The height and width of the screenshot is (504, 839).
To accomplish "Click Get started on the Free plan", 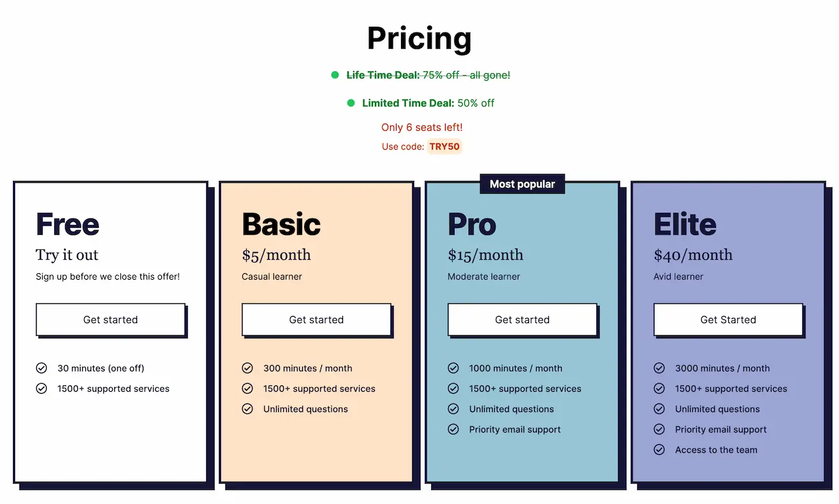I will coord(110,319).
